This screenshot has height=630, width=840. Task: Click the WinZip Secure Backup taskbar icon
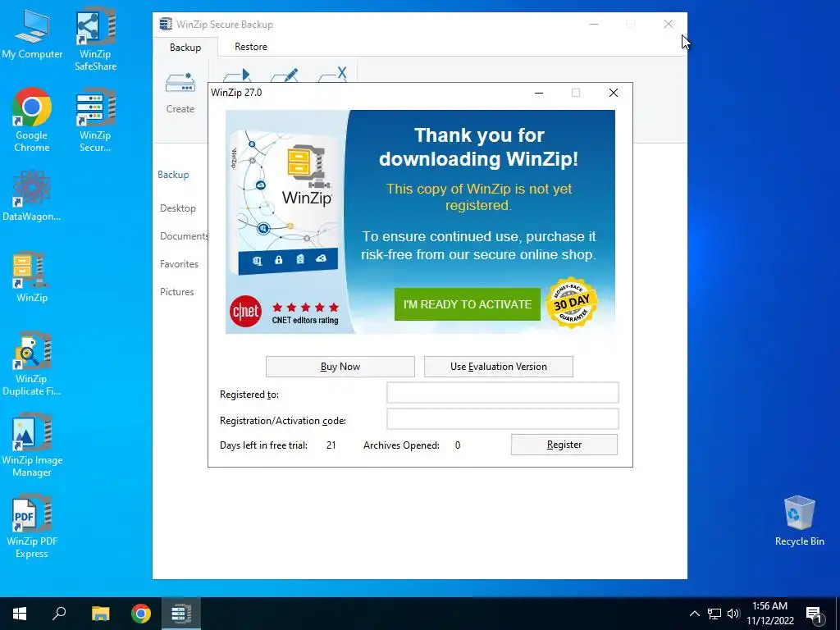point(181,614)
